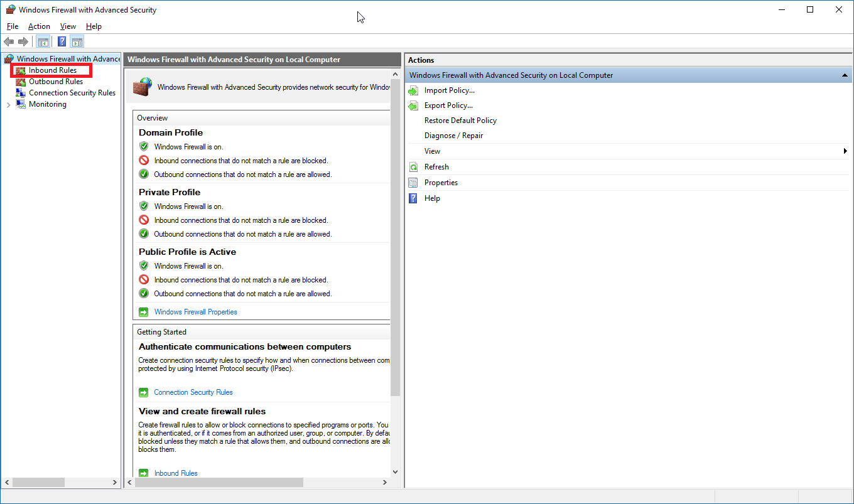Screen dimensions: 854x504
Task: Click the Public Profile is Active heading
Action: pos(187,252)
